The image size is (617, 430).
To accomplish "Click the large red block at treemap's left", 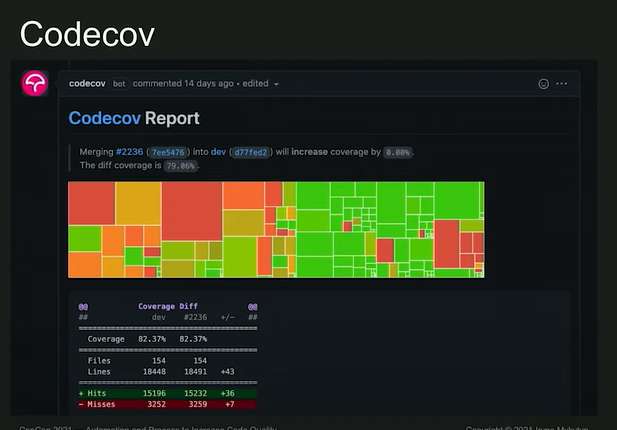I will tap(91, 203).
